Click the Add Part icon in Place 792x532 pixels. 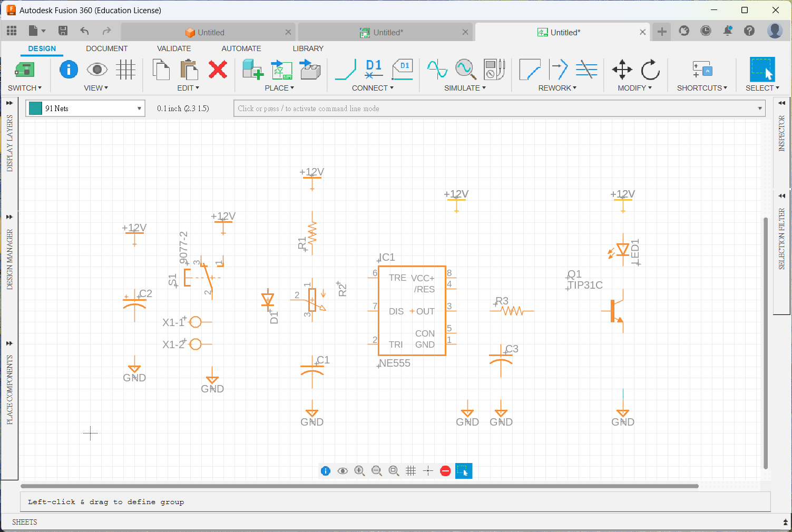(252, 70)
